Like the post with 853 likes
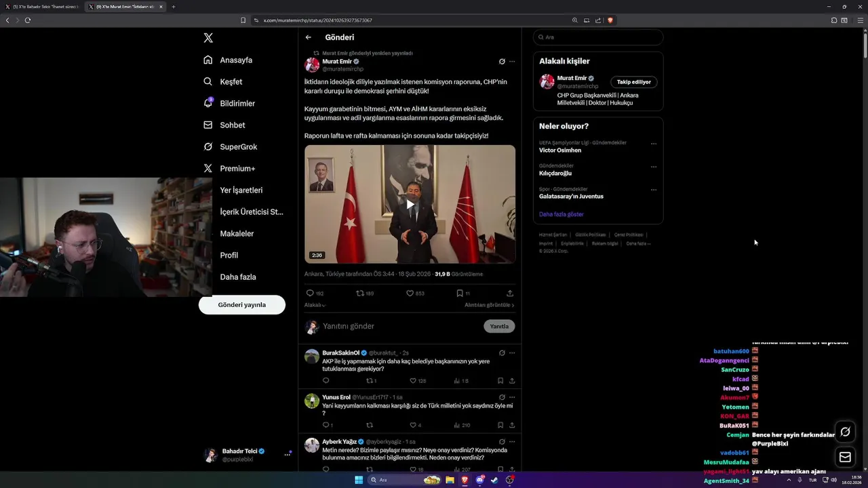Screen dimensions: 868x488 point(410,293)
